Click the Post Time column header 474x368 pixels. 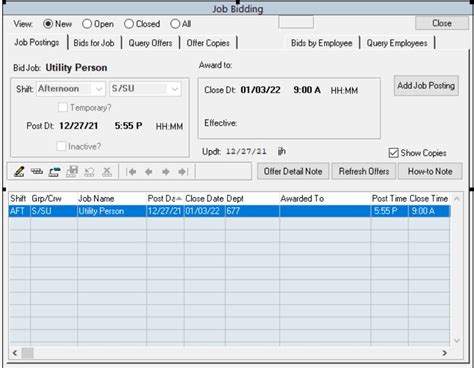[x=389, y=199]
